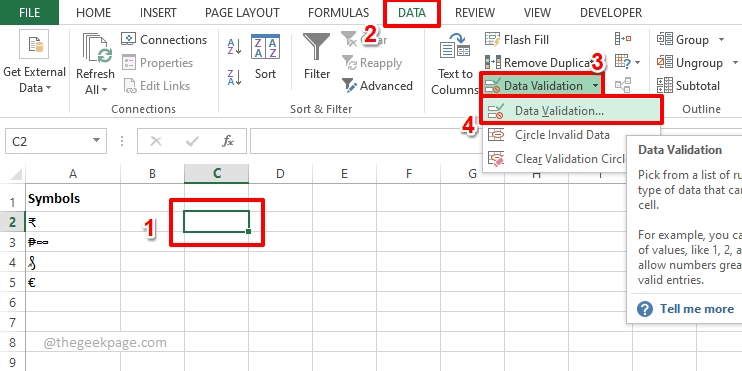Select row 3 header
Image resolution: width=742 pixels, height=371 pixels.
[x=13, y=242]
